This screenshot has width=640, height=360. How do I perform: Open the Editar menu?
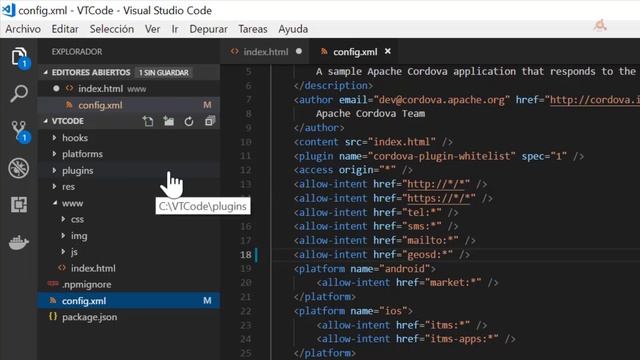point(65,29)
